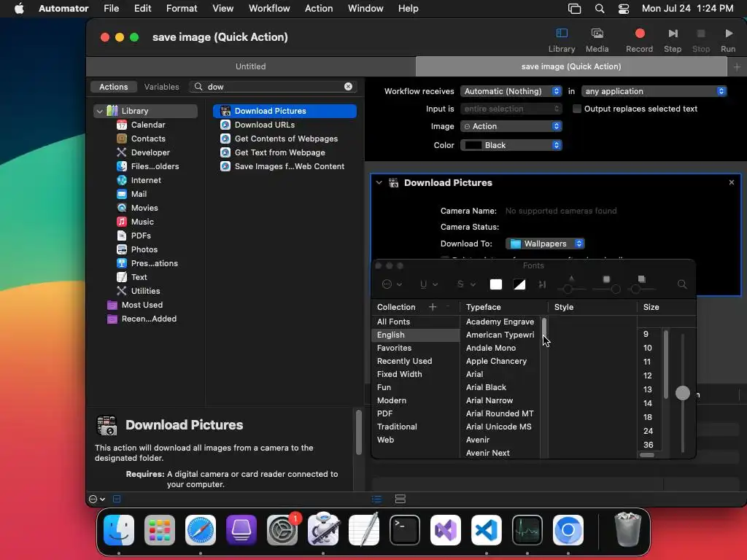Open Visual Studio Code from Dock
This screenshot has width=747, height=560.
[x=486, y=529]
